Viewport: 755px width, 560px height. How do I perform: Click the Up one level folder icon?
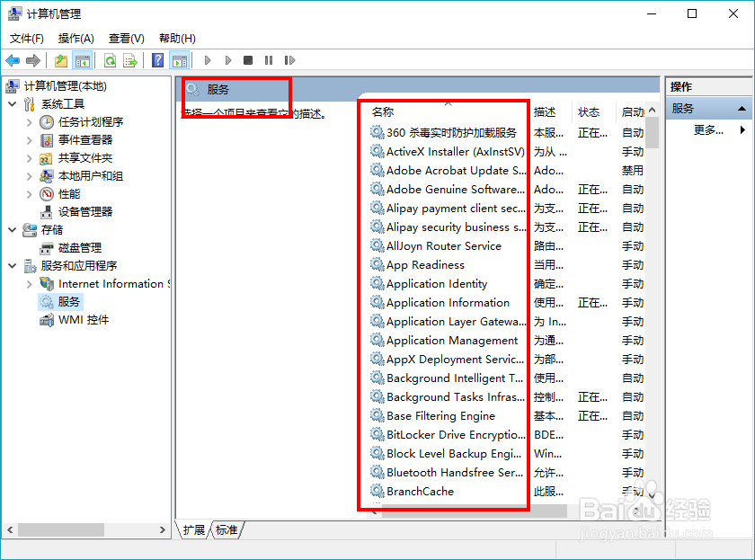pos(61,60)
